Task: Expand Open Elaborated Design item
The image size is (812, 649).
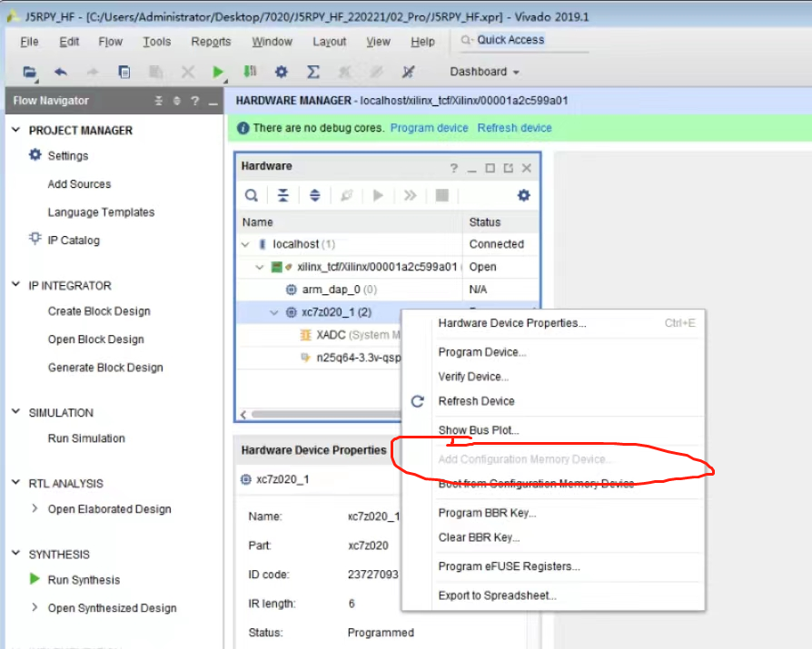Action: click(x=35, y=508)
